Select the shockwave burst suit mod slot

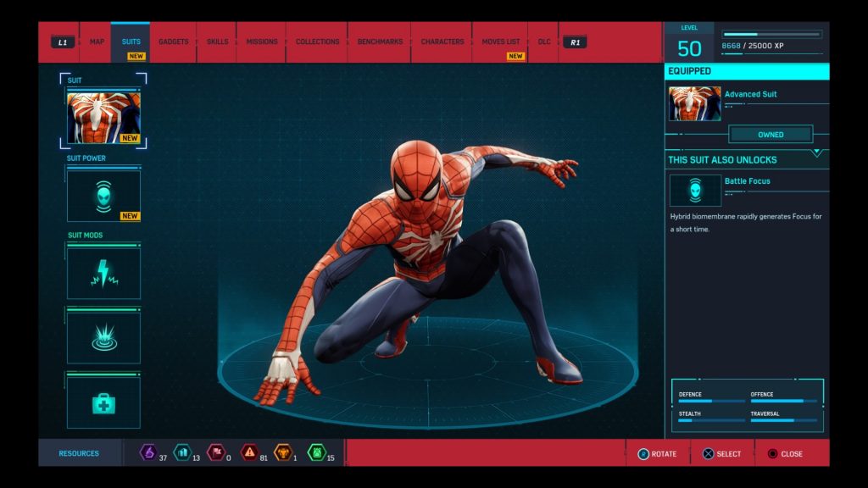[x=103, y=337]
